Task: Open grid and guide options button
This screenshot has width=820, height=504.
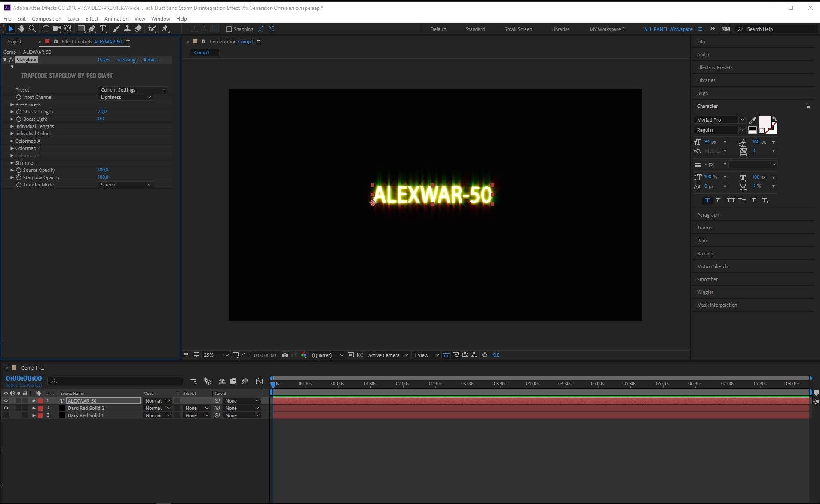Action: (x=236, y=355)
